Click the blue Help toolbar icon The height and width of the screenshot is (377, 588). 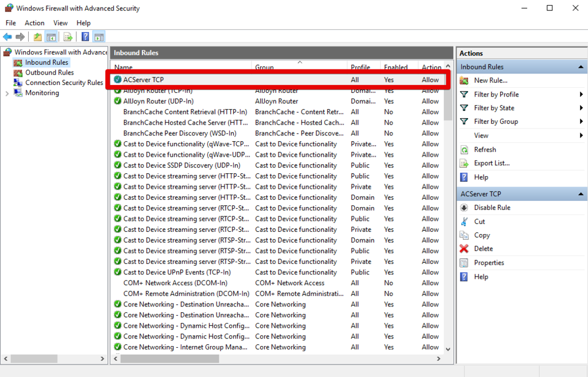[86, 37]
